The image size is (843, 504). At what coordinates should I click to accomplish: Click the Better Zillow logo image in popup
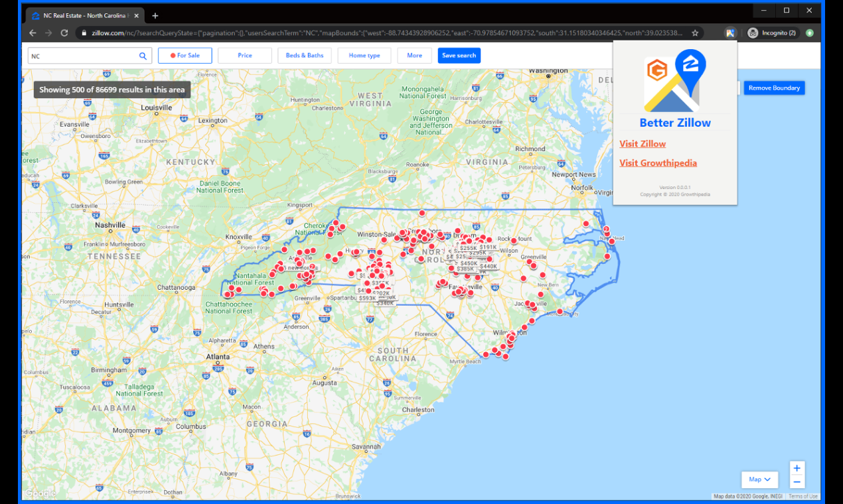coord(675,80)
